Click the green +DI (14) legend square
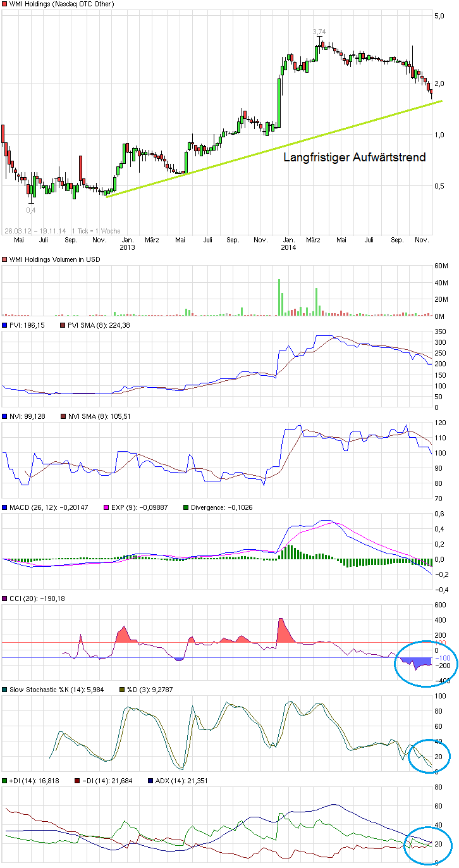This screenshot has height=868, width=459. [x=4, y=781]
